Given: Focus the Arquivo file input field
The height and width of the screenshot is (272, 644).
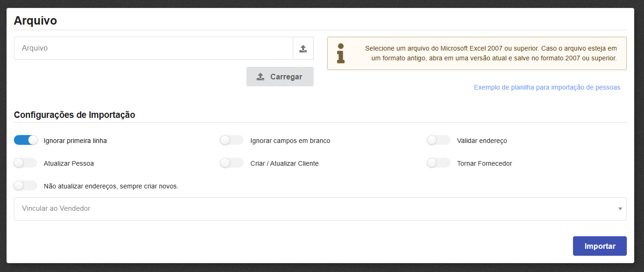Looking at the screenshot, I should [x=153, y=48].
